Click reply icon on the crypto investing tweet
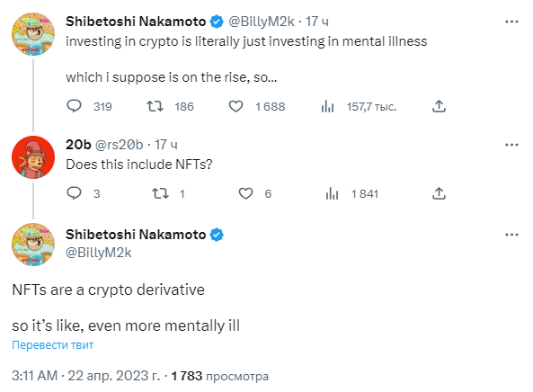The height and width of the screenshot is (392, 533). click(x=74, y=106)
